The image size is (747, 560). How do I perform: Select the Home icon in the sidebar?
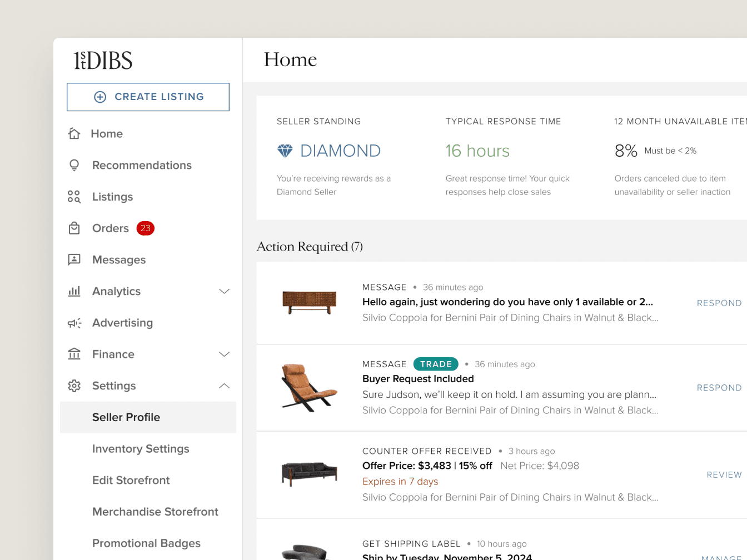click(74, 133)
